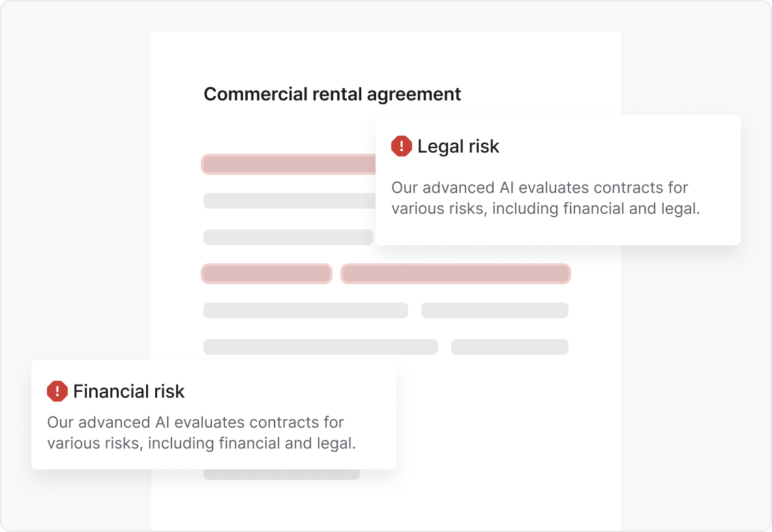
Task: Select the Financial risk heading text
Action: 128,391
